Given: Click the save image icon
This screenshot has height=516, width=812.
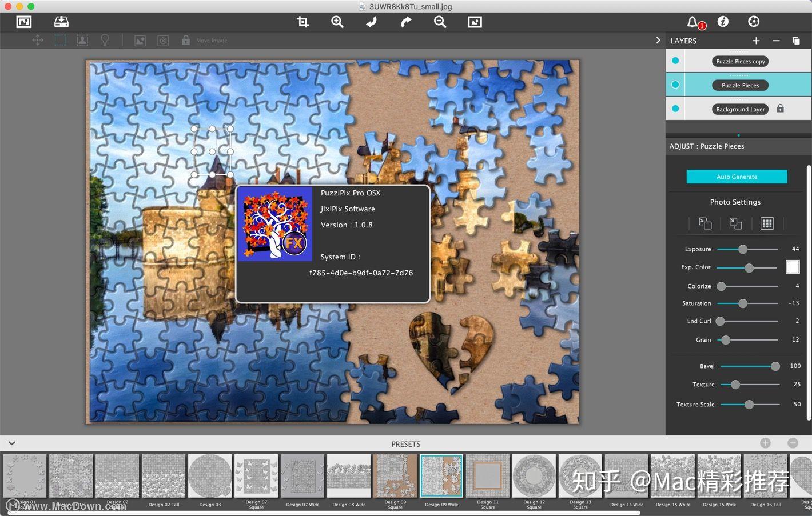Looking at the screenshot, I should coord(61,22).
